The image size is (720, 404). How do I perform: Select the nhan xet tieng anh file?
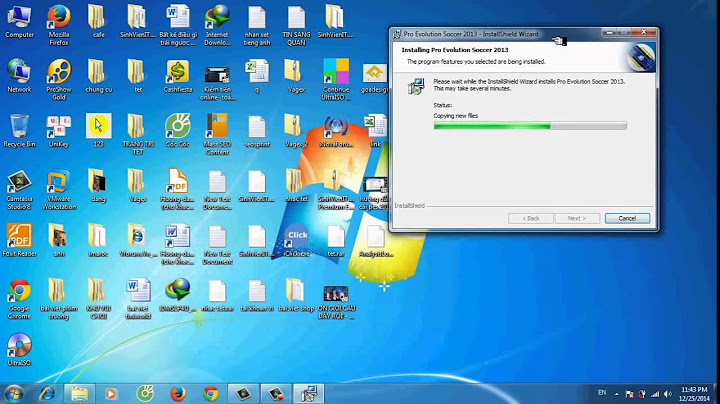(257, 25)
